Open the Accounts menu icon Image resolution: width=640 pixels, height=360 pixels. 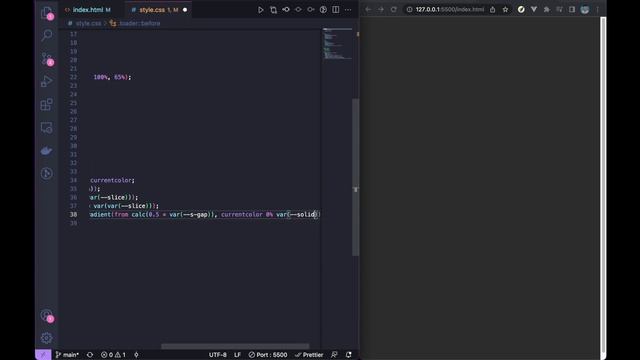pos(47,315)
